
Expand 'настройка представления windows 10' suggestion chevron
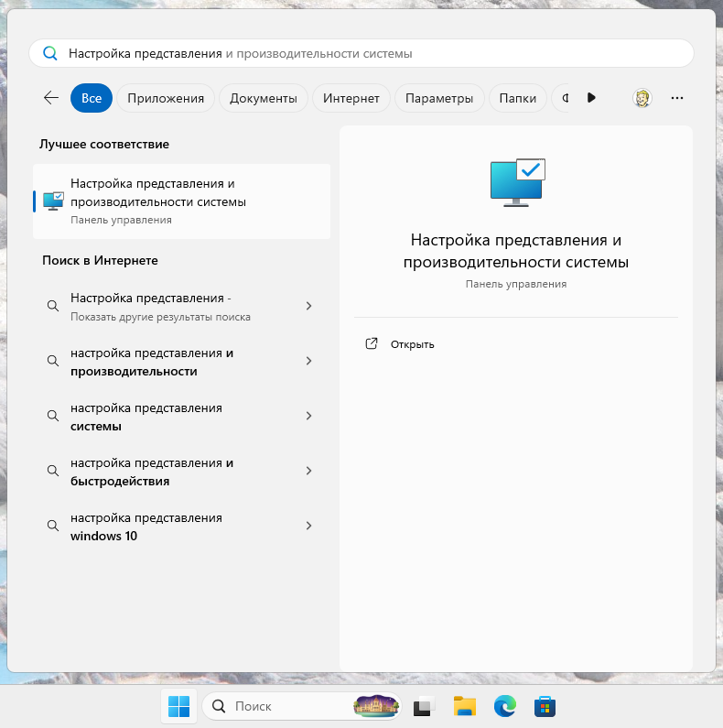click(309, 527)
